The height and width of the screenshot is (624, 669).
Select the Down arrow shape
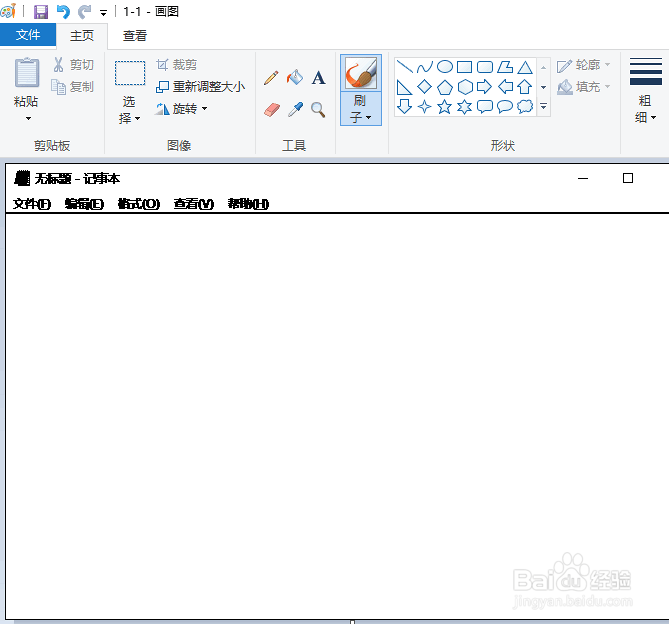point(404,107)
